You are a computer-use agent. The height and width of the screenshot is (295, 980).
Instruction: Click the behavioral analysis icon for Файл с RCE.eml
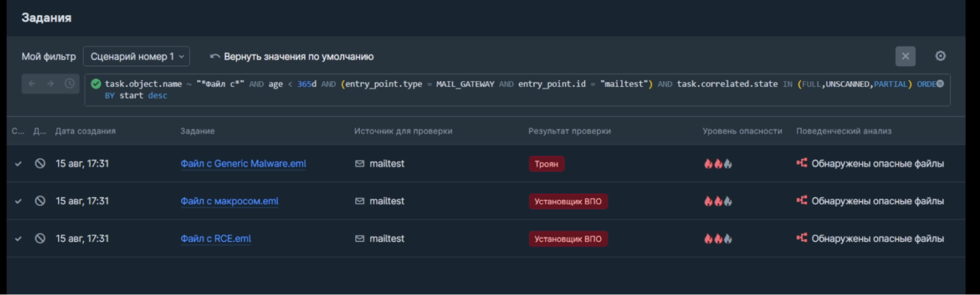802,238
